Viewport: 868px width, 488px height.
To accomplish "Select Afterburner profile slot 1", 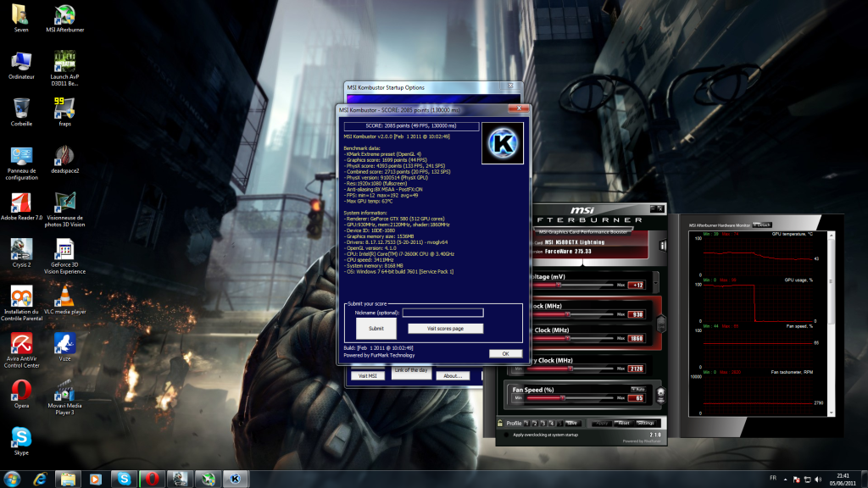I will pyautogui.click(x=526, y=424).
